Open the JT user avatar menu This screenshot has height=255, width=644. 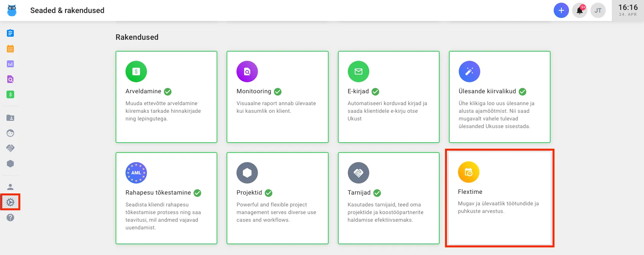pos(598,11)
